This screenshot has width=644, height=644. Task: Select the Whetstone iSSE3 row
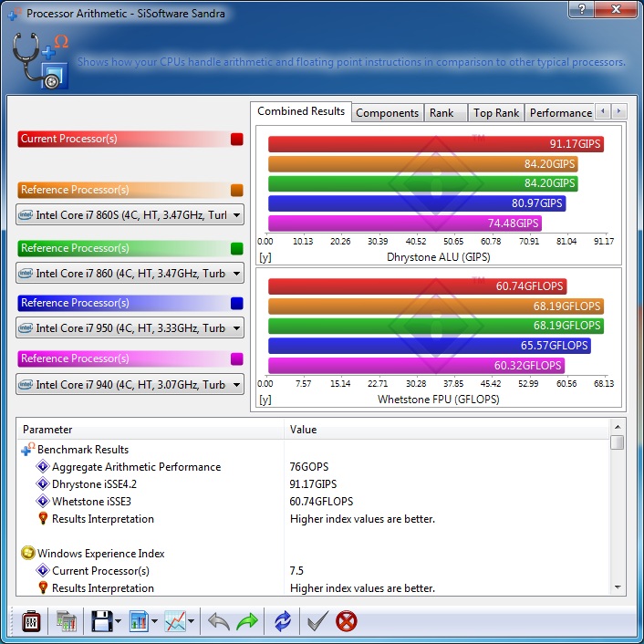coord(315,502)
